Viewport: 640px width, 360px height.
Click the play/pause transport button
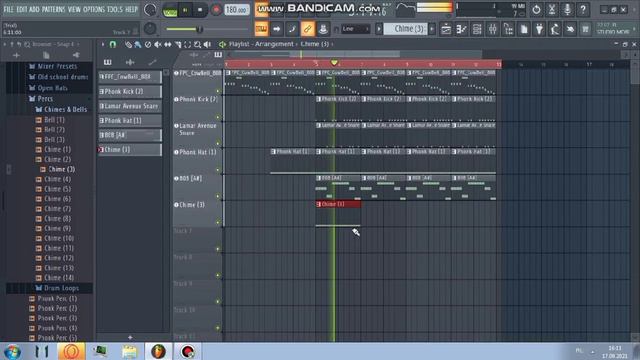[x=185, y=10]
